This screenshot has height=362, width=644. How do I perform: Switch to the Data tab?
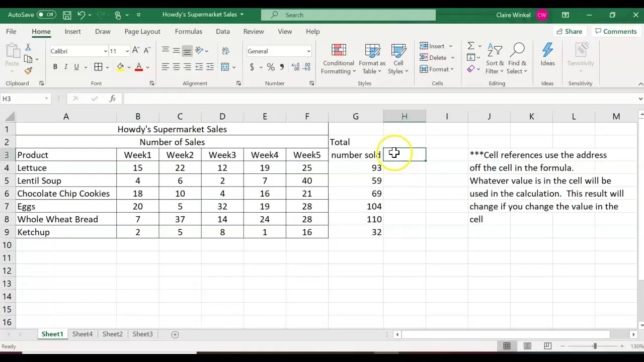pos(223,31)
